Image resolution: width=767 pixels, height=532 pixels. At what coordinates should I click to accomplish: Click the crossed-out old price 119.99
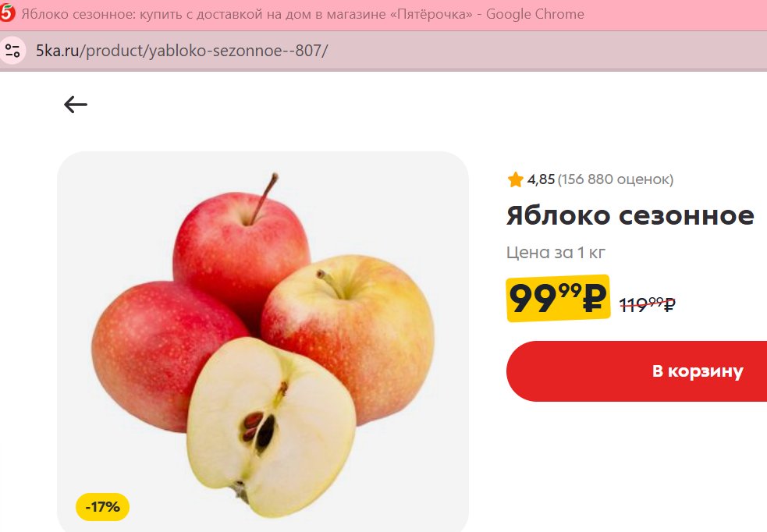[x=648, y=305]
